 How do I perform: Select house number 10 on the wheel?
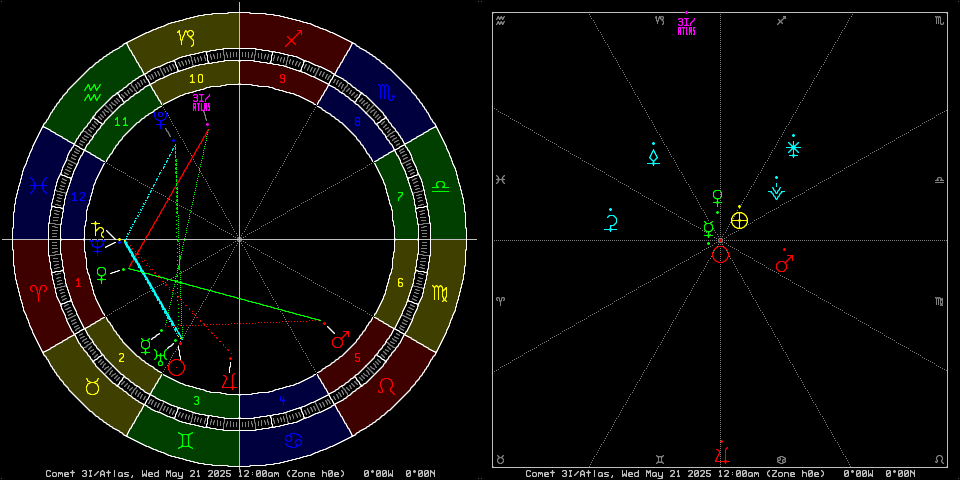click(197, 78)
